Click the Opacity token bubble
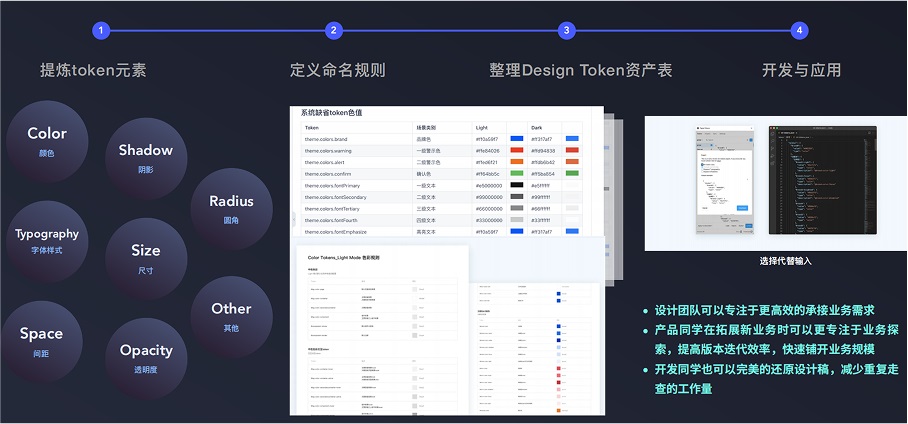Image resolution: width=908 pixels, height=424 pixels. tap(146, 358)
